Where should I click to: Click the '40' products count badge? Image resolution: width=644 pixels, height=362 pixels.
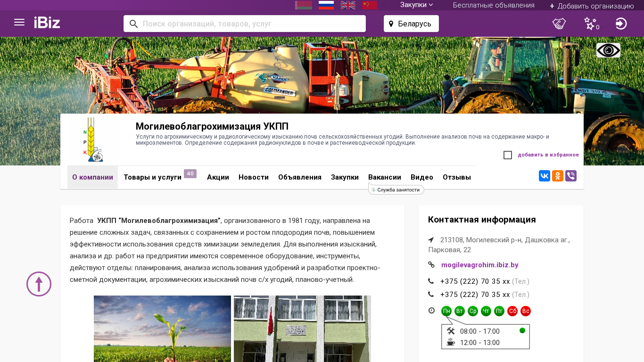pyautogui.click(x=190, y=173)
